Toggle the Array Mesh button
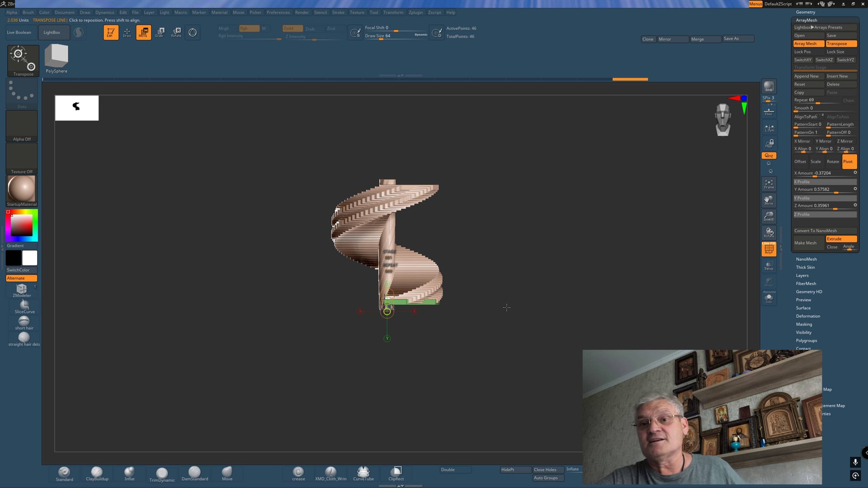Screen dimensions: 868x488 click(x=808, y=44)
